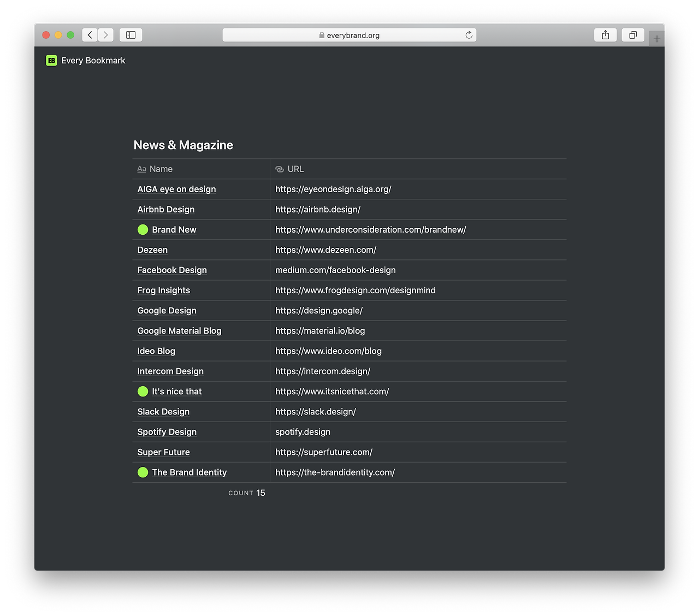Visit https://www.dezeen.com/ URL
Image resolution: width=699 pixels, height=616 pixels.
point(325,250)
